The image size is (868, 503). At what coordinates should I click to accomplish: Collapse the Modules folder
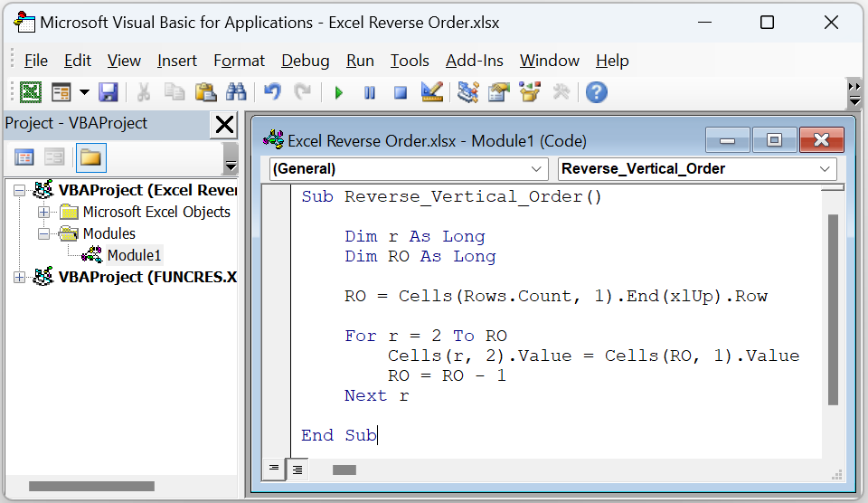point(43,233)
